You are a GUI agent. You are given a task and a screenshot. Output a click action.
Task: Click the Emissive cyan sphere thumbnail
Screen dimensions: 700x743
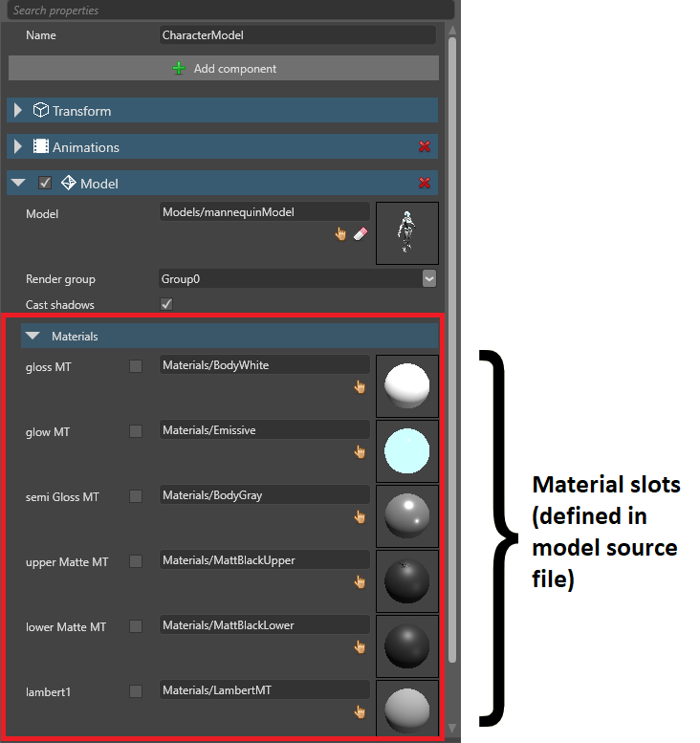tap(407, 451)
